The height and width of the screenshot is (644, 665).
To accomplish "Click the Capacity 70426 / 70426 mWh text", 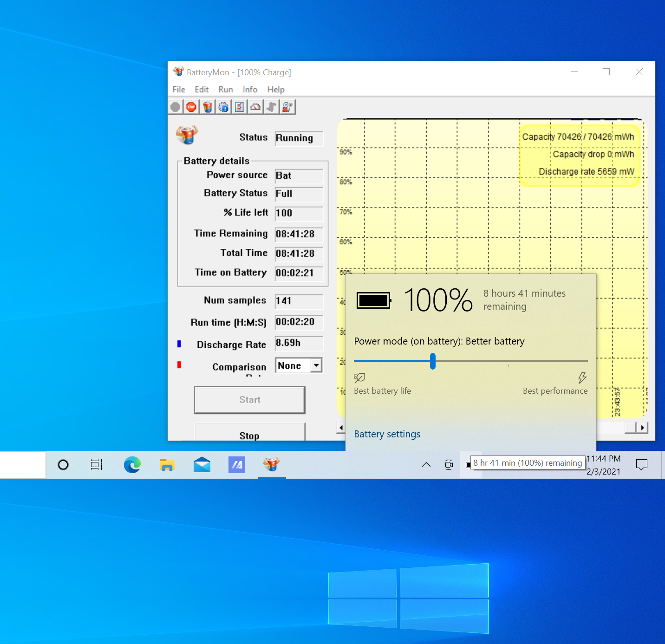I will (x=578, y=137).
